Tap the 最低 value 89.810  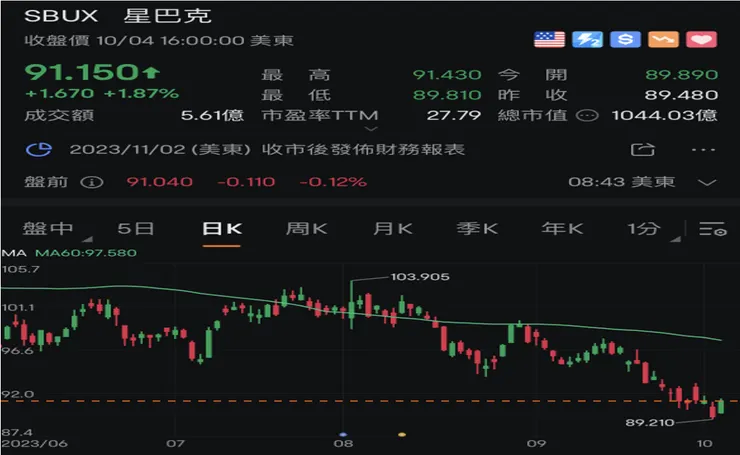pyautogui.click(x=447, y=95)
